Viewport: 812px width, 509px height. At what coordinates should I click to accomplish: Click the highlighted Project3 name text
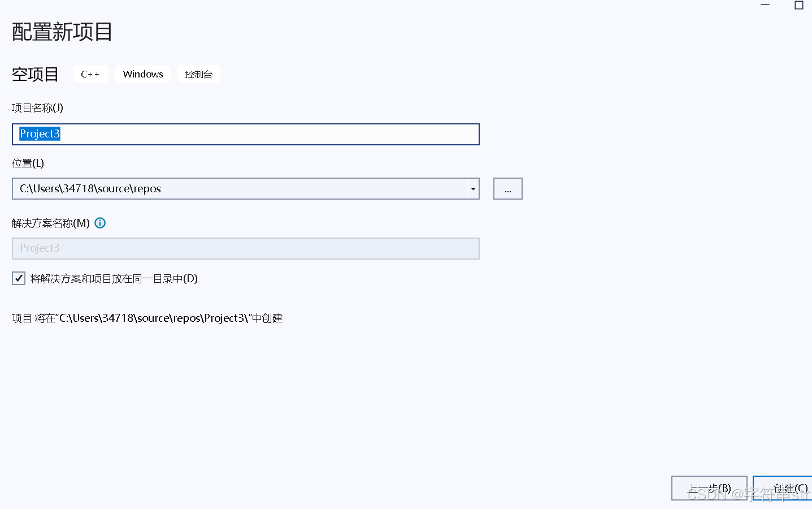[40, 134]
